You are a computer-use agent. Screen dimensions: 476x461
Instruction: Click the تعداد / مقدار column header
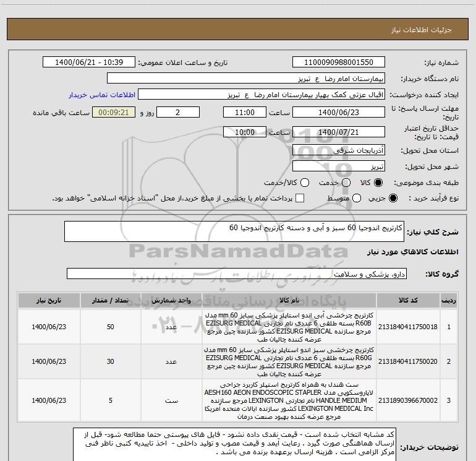point(111,300)
